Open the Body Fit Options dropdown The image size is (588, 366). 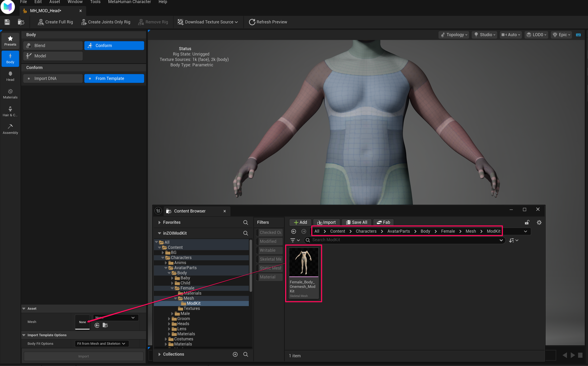101,343
